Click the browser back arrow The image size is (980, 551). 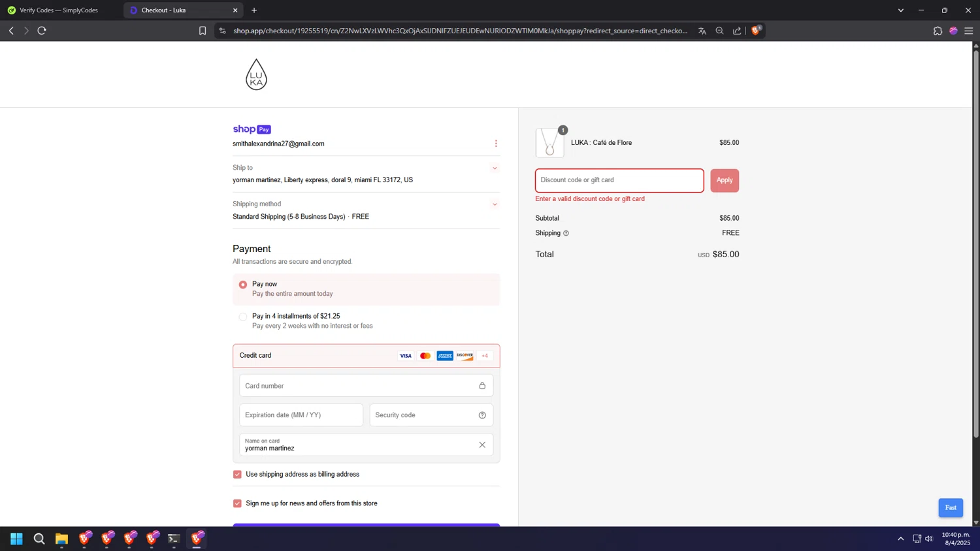coord(11,31)
